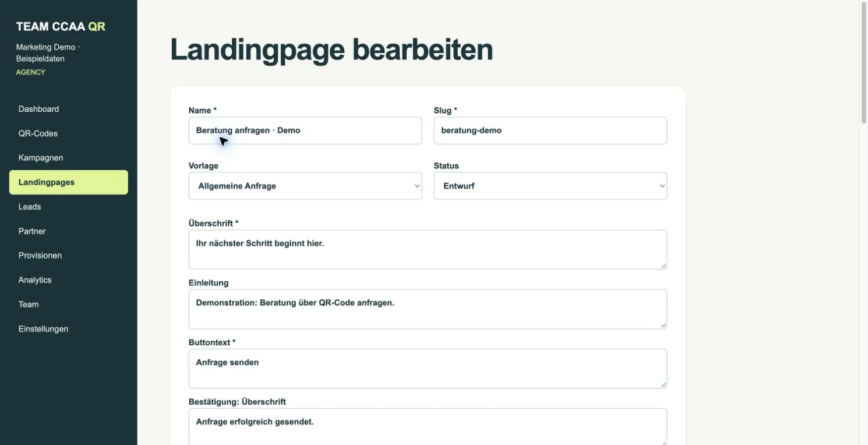This screenshot has width=868, height=445.
Task: Navigate to Partner
Action: tap(69, 231)
